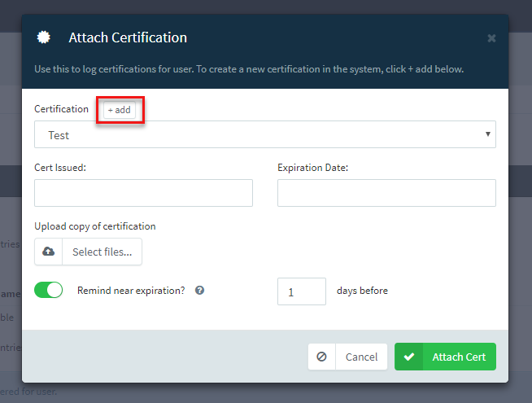Viewport: 532px width, 403px height.
Task: Click the certification badge icon in header
Action: [x=43, y=37]
